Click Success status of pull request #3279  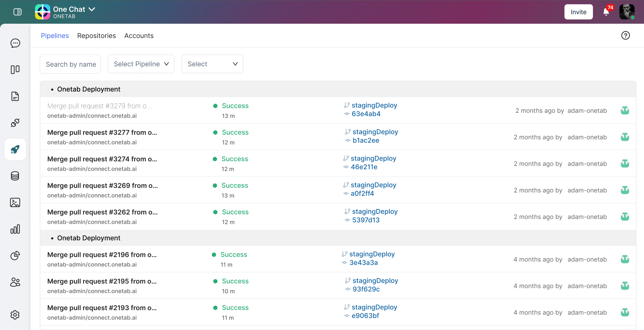235,106
